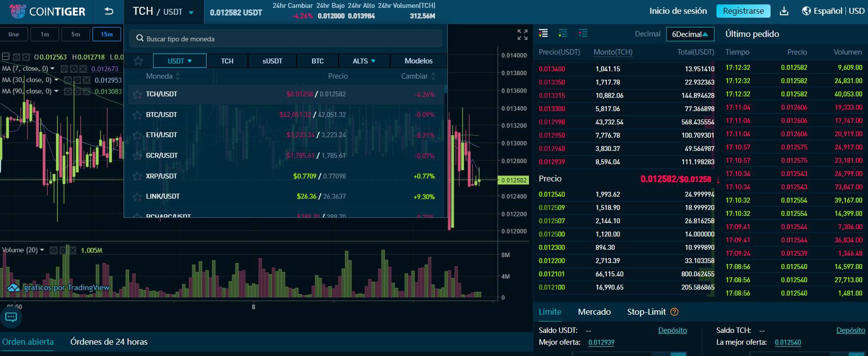The width and height of the screenshot is (868, 356).
Task: Switch chart to line mode
Action: coord(14,34)
